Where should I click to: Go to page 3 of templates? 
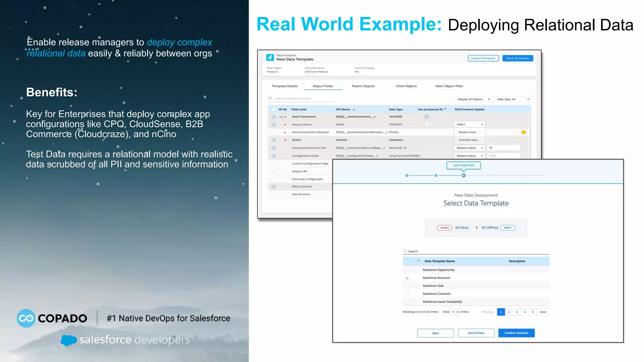tap(517, 312)
